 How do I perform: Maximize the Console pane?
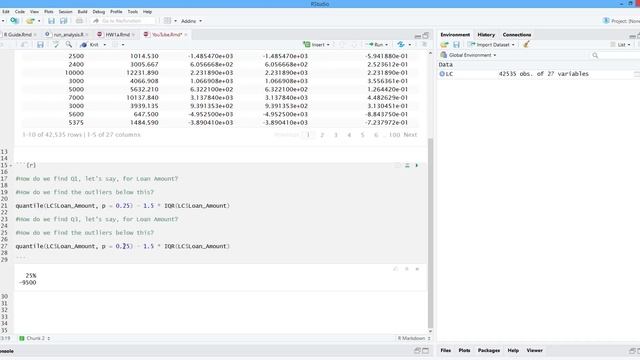pyautogui.click(x=426, y=351)
